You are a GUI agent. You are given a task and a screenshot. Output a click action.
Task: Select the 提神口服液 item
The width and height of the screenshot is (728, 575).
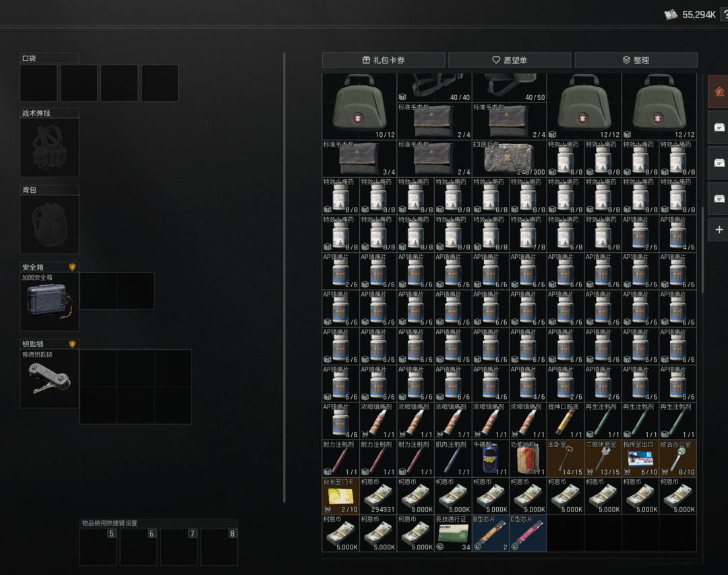(566, 421)
